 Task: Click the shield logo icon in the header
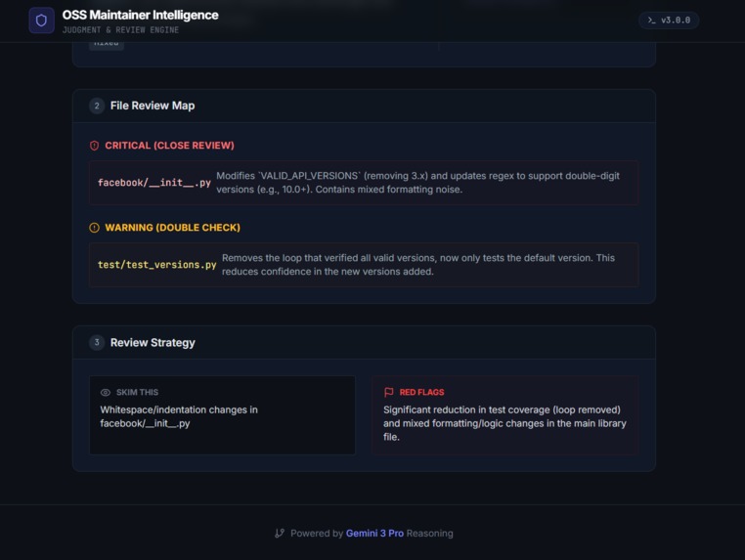click(x=41, y=21)
